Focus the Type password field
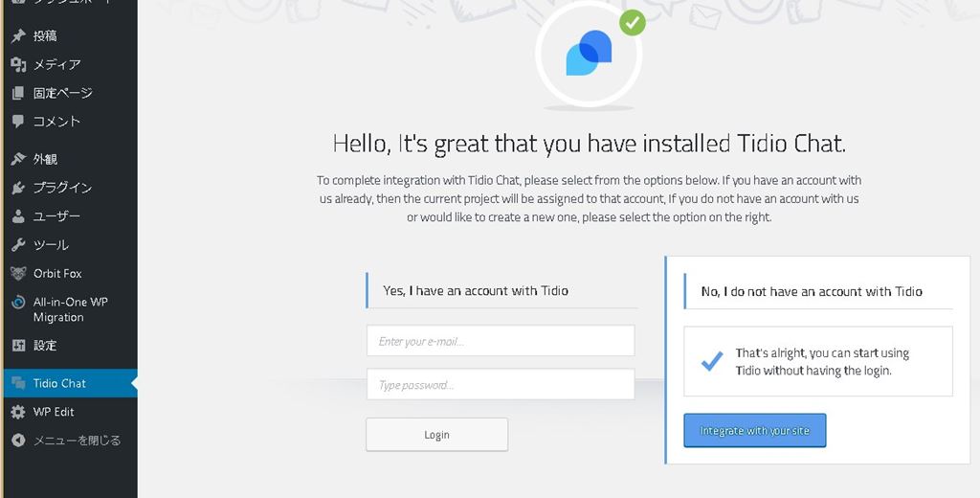Viewport: 980px width, 498px height. (500, 385)
